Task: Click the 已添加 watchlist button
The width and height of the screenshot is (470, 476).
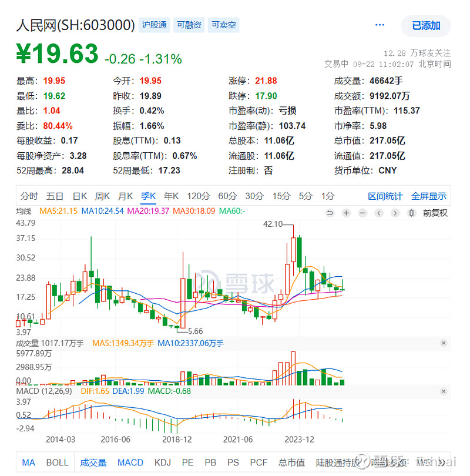Action: pyautogui.click(x=426, y=26)
